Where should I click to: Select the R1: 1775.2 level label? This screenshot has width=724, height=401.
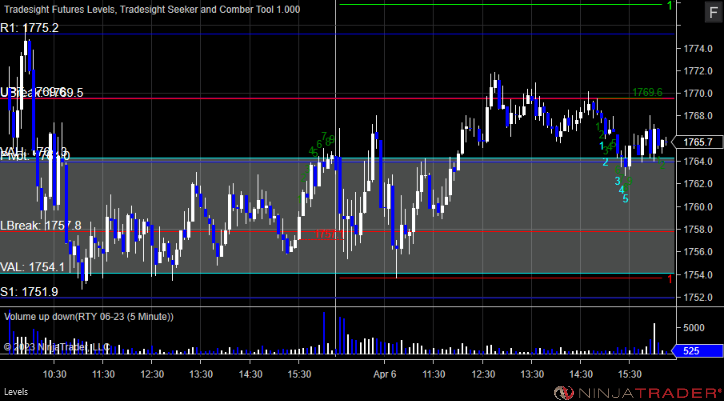[x=30, y=28]
